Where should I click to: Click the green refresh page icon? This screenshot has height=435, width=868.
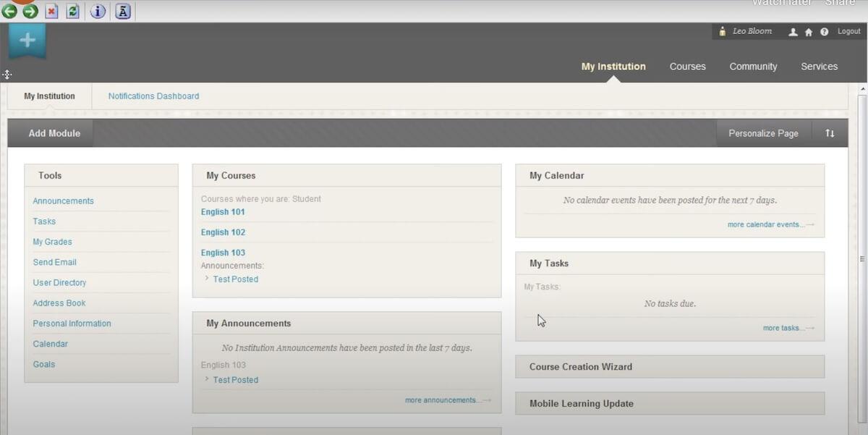[x=72, y=11]
